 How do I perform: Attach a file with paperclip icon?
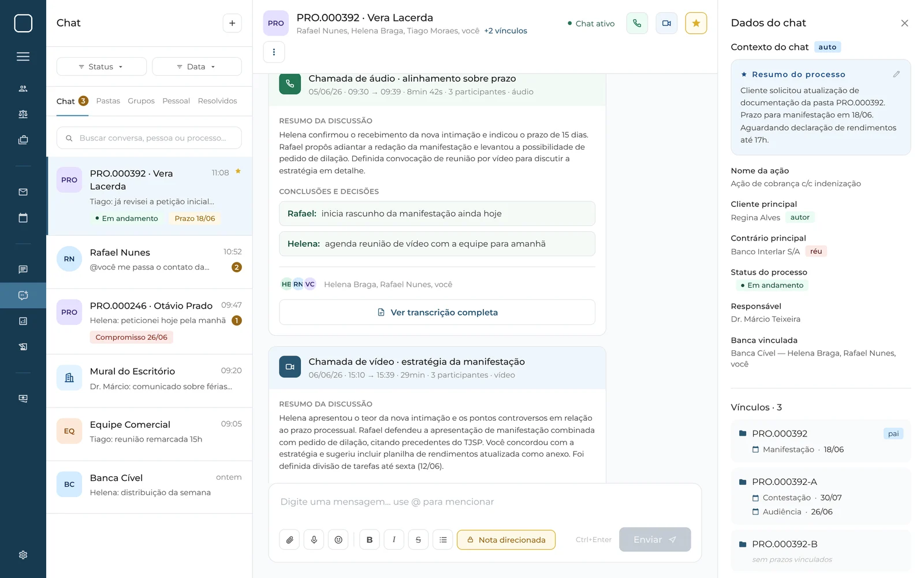point(290,540)
